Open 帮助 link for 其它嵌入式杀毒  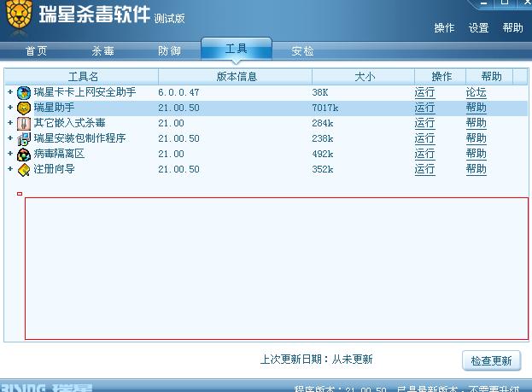coord(476,123)
